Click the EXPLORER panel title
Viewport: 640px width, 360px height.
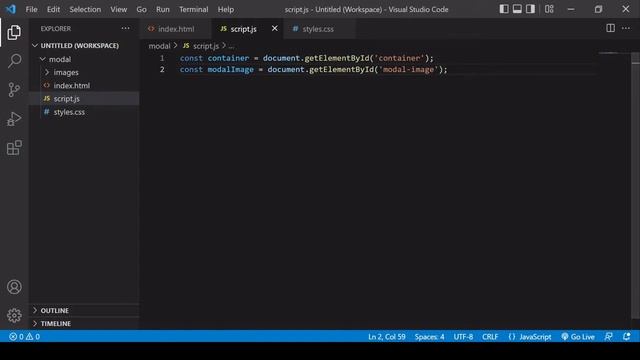pos(56,29)
